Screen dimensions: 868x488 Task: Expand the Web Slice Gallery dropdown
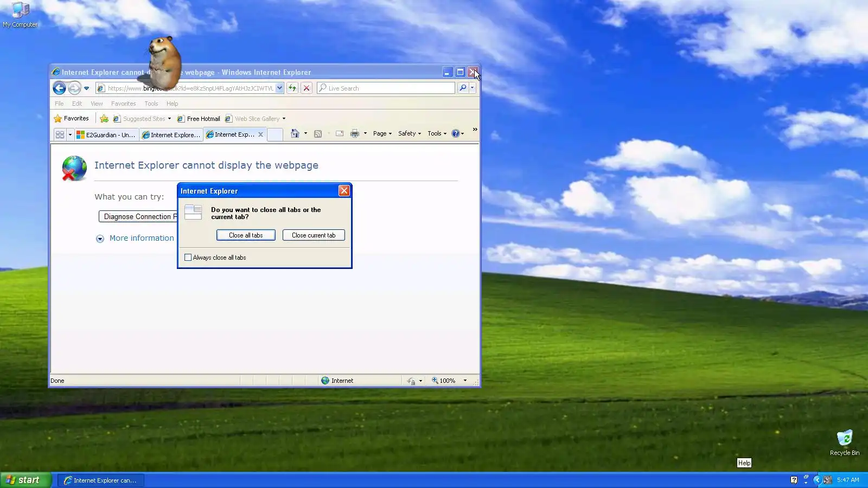pyautogui.click(x=255, y=119)
